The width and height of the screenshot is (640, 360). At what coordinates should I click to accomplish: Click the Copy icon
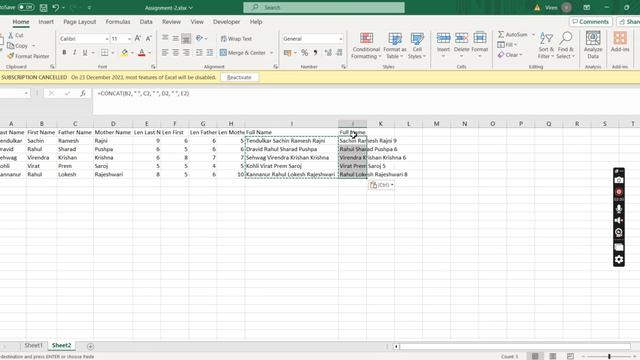pyautogui.click(x=11, y=46)
